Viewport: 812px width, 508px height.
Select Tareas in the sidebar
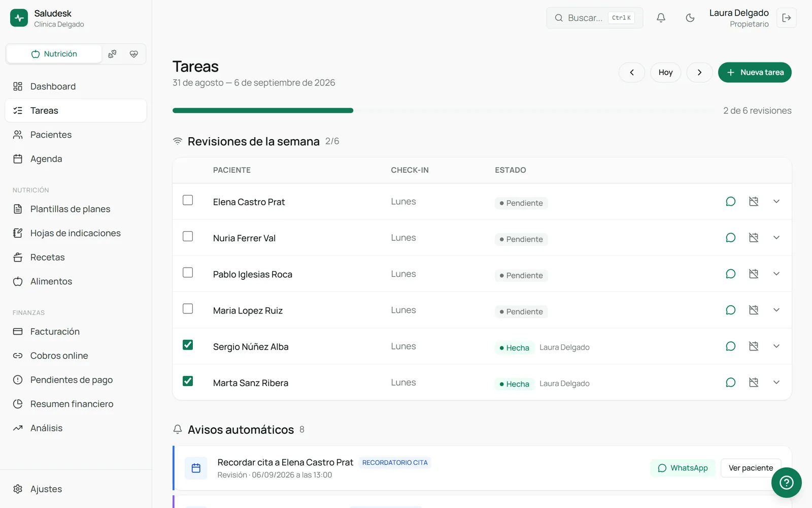[76, 111]
